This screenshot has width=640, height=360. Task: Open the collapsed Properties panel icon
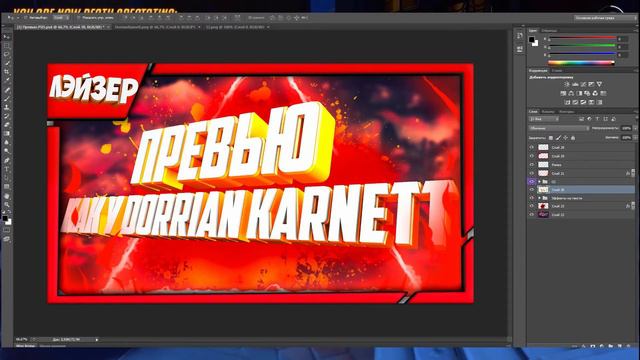pyautogui.click(x=520, y=49)
